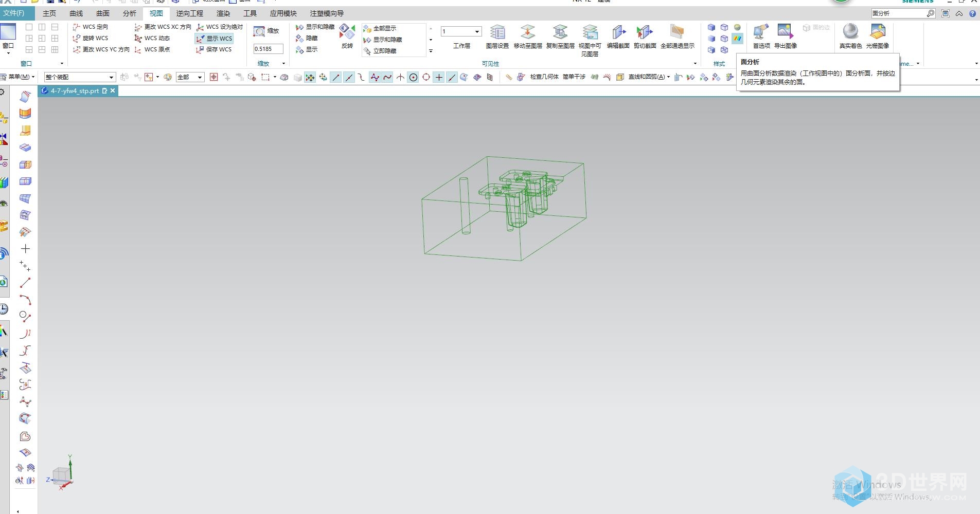Click 立即隐藏 in gallery
This screenshot has width=980, height=514.
coord(380,51)
